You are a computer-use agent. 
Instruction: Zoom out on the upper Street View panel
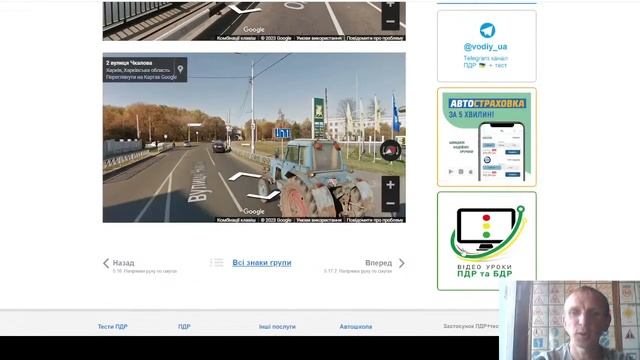[390, 21]
